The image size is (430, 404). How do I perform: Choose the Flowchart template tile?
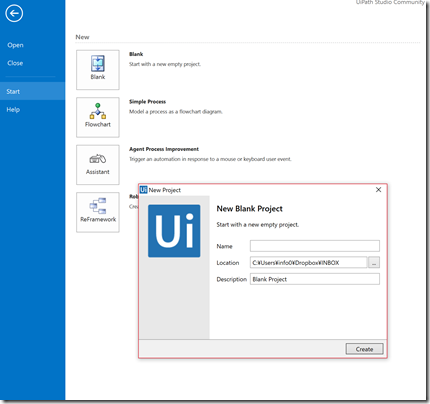(98, 117)
